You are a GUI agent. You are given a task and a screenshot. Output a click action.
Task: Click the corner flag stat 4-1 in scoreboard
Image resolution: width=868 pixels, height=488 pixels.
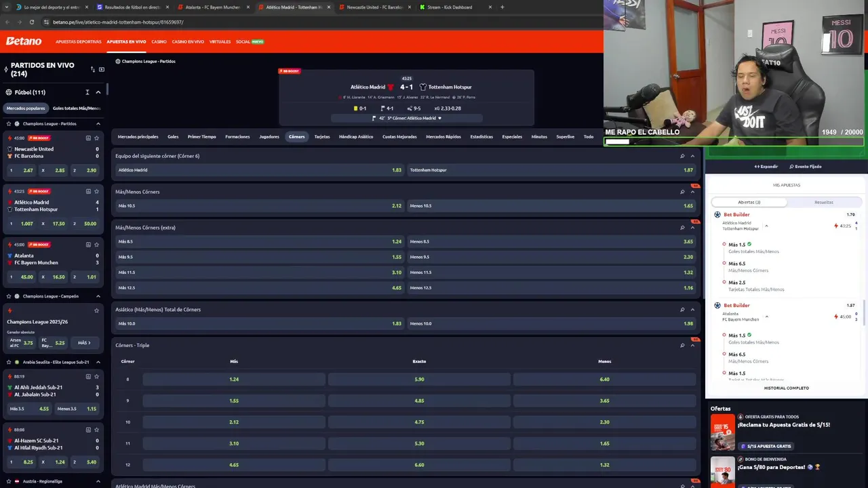click(x=387, y=108)
